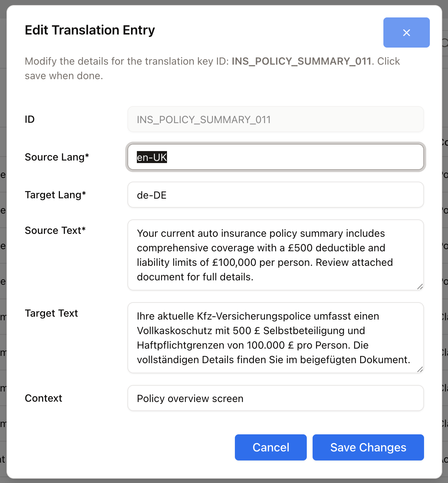Click the Target Text label
Screen dimensions: 448x483
point(51,313)
